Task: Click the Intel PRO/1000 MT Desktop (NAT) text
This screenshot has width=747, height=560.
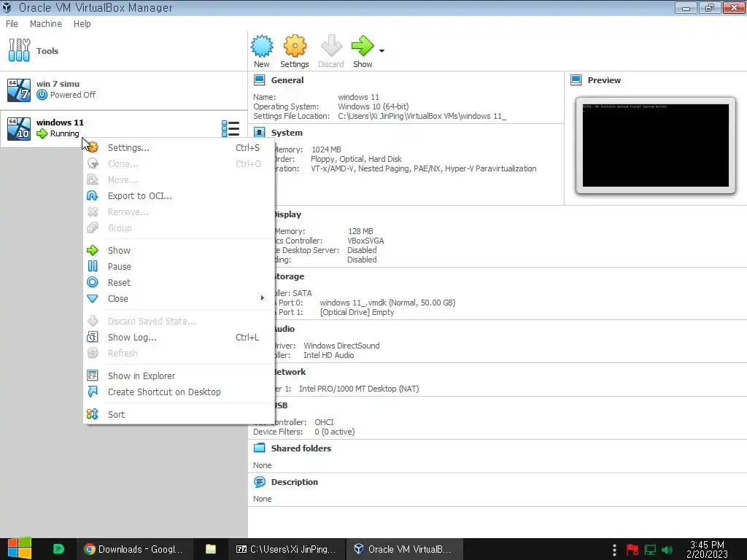Action: (359, 389)
